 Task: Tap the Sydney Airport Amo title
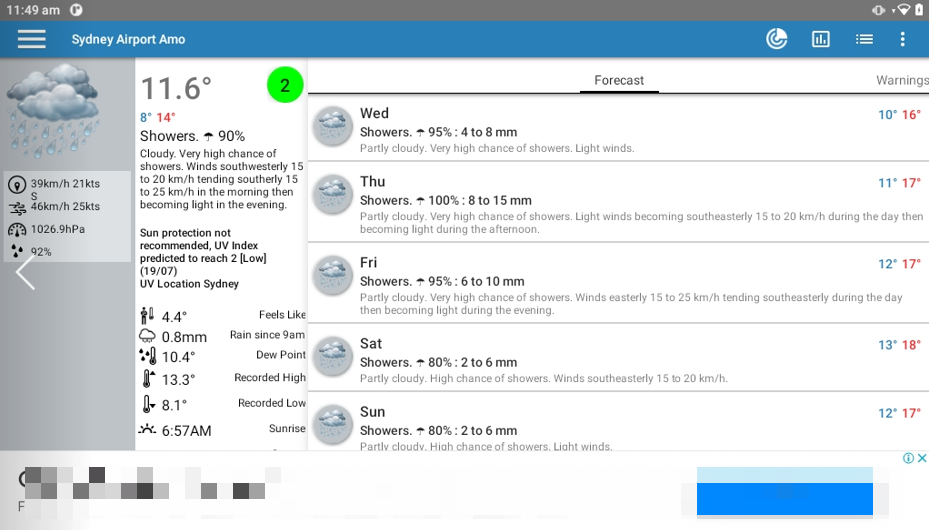point(129,40)
